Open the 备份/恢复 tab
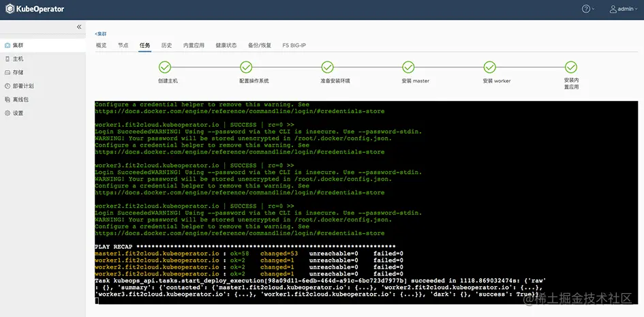Viewport: 644px width, 317px height. tap(260, 45)
